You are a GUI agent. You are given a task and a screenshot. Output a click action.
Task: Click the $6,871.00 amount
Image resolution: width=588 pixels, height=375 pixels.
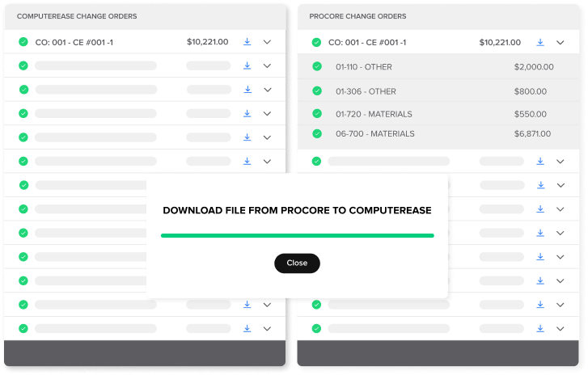pos(532,133)
